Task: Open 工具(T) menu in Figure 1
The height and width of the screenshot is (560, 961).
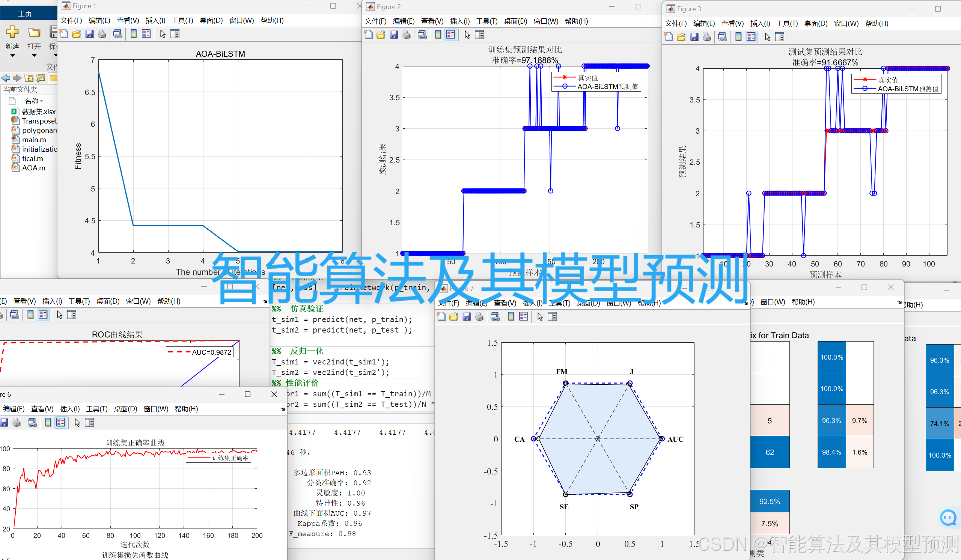Action: 182,21
